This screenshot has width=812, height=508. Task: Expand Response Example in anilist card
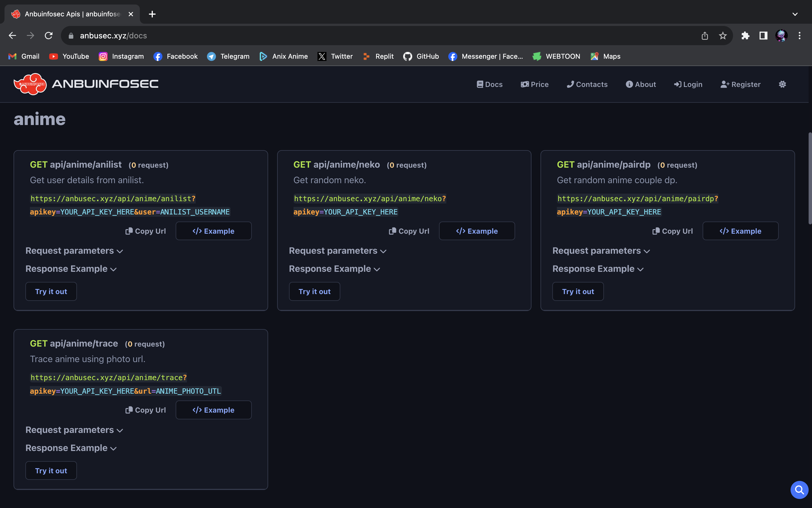pyautogui.click(x=71, y=269)
